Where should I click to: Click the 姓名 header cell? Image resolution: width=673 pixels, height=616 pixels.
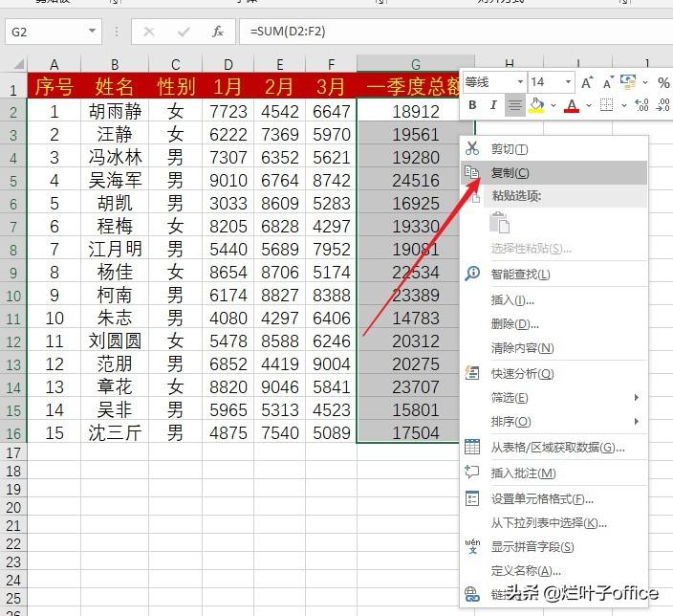point(115,86)
